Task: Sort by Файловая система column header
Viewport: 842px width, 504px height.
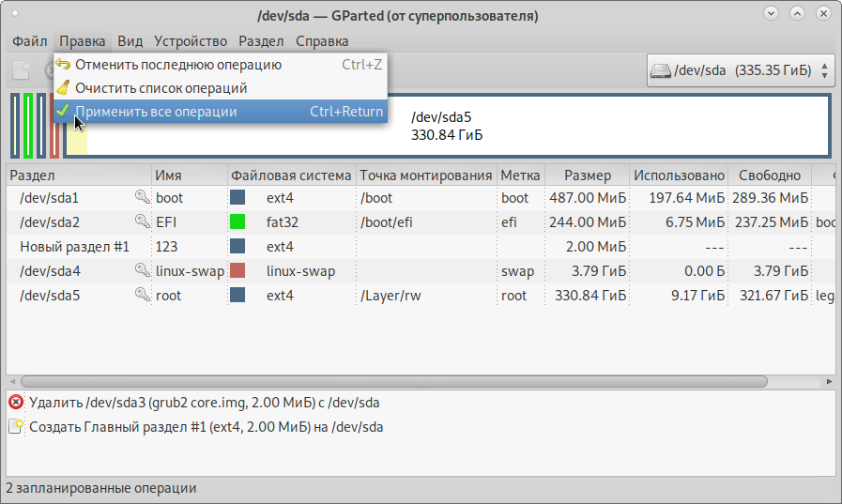Action: tap(291, 176)
